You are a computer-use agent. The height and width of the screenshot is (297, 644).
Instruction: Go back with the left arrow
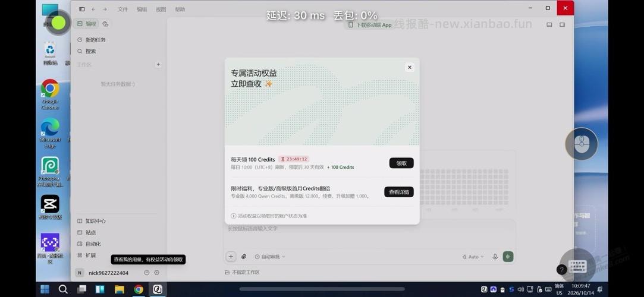93,9
